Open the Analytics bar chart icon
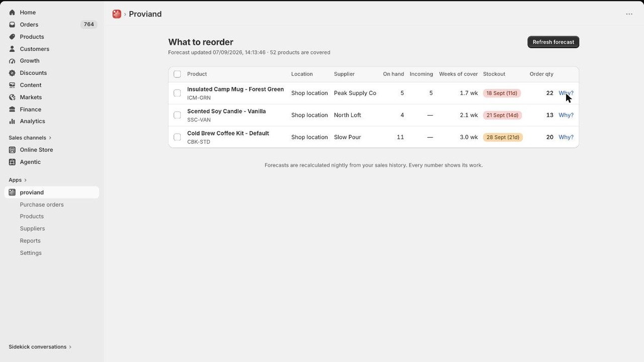The image size is (644, 362). point(12,121)
